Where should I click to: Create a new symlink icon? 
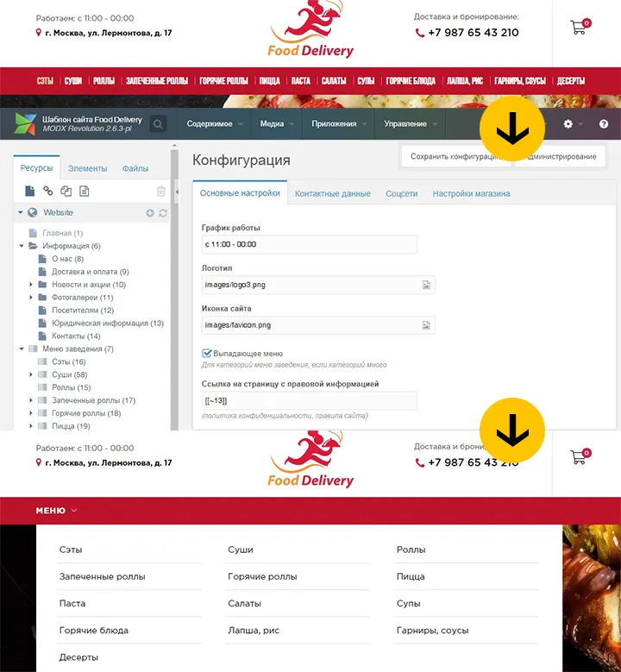(66, 192)
